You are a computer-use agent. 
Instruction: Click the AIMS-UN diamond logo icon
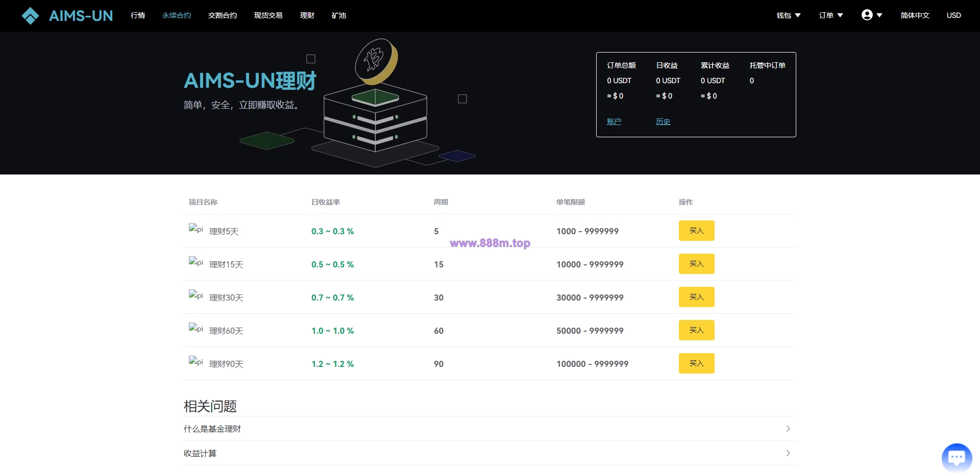[30, 16]
